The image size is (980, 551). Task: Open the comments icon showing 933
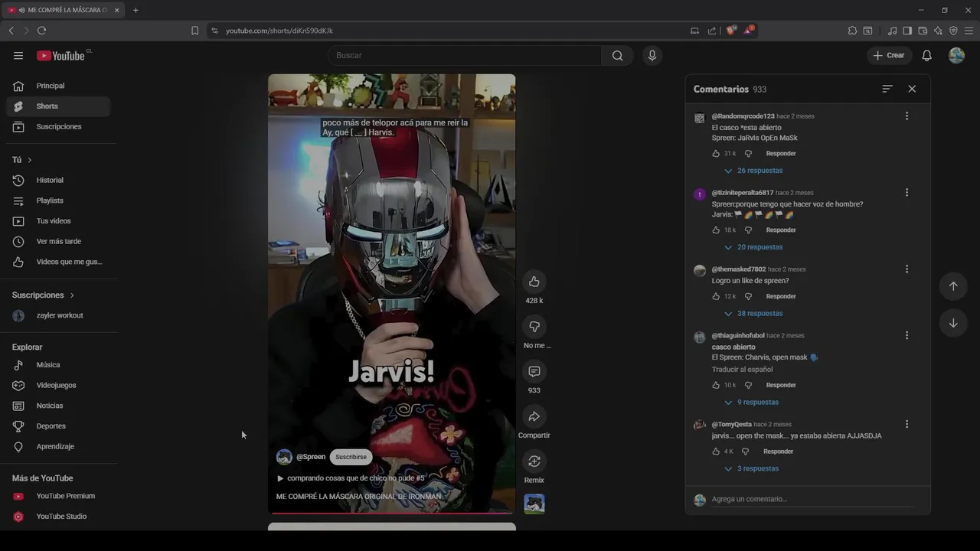tap(534, 371)
